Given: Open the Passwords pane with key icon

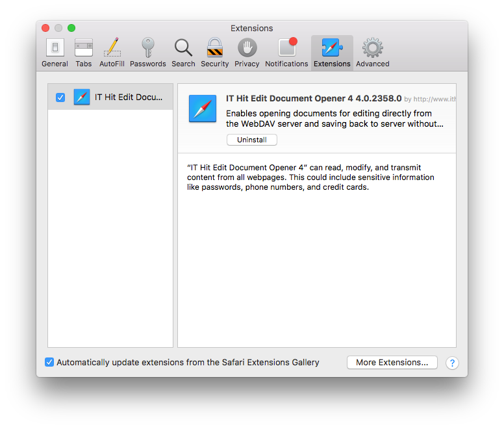Looking at the screenshot, I should click(x=148, y=53).
